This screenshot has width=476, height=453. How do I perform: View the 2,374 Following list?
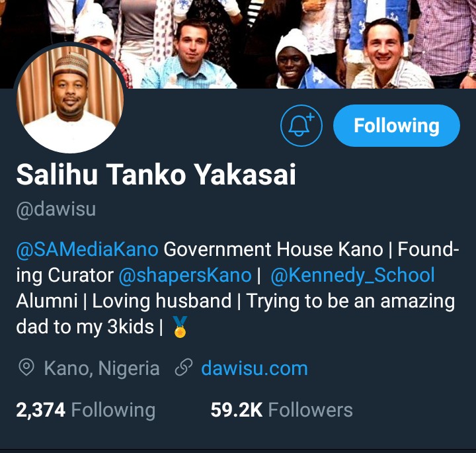point(85,410)
